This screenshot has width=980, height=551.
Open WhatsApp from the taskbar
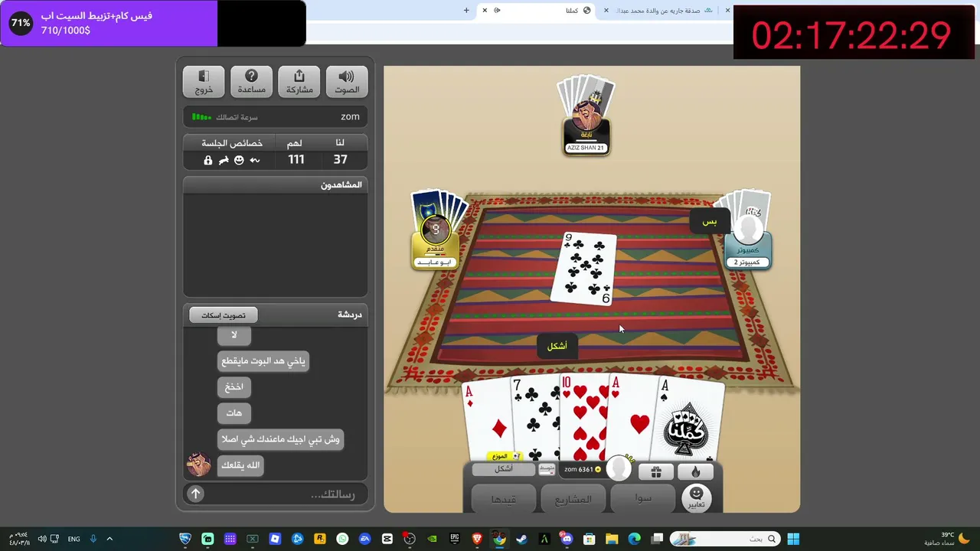tap(342, 539)
